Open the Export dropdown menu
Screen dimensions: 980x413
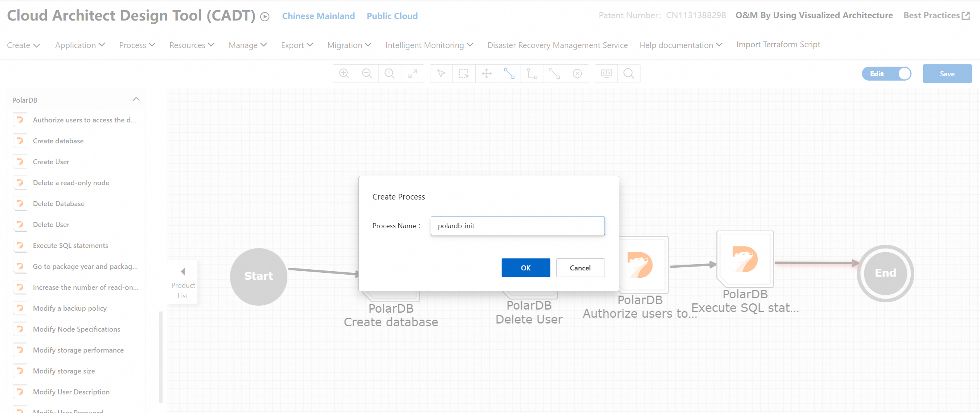point(297,45)
